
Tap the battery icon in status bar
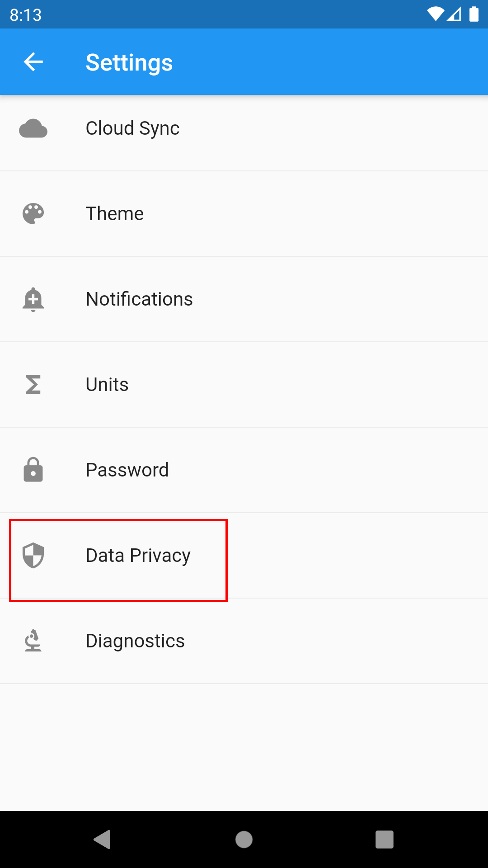tap(474, 14)
